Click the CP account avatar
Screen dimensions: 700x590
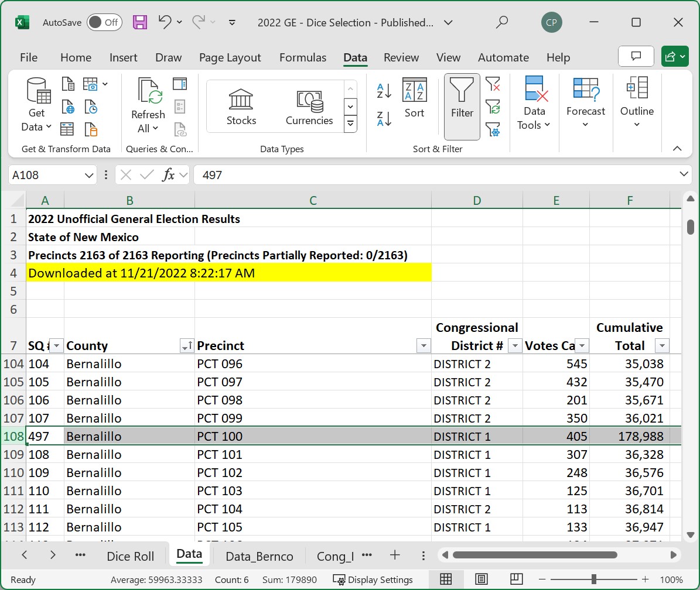tap(551, 22)
